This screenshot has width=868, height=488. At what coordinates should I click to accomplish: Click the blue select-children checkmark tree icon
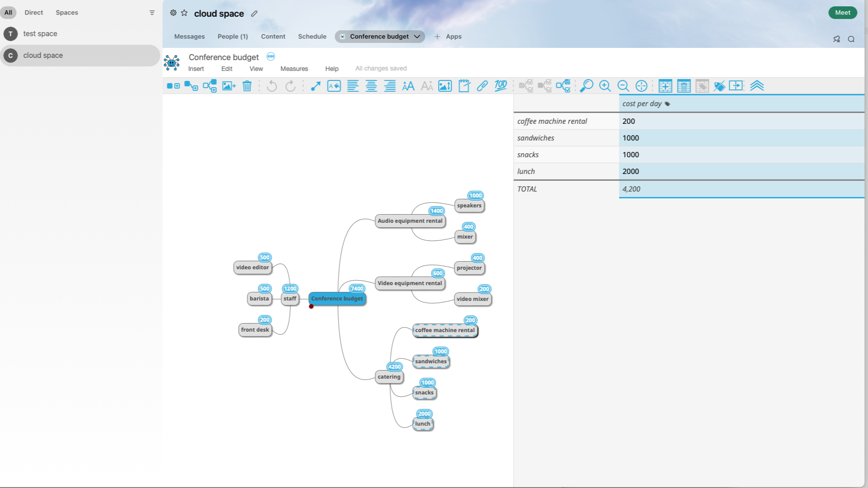(563, 86)
